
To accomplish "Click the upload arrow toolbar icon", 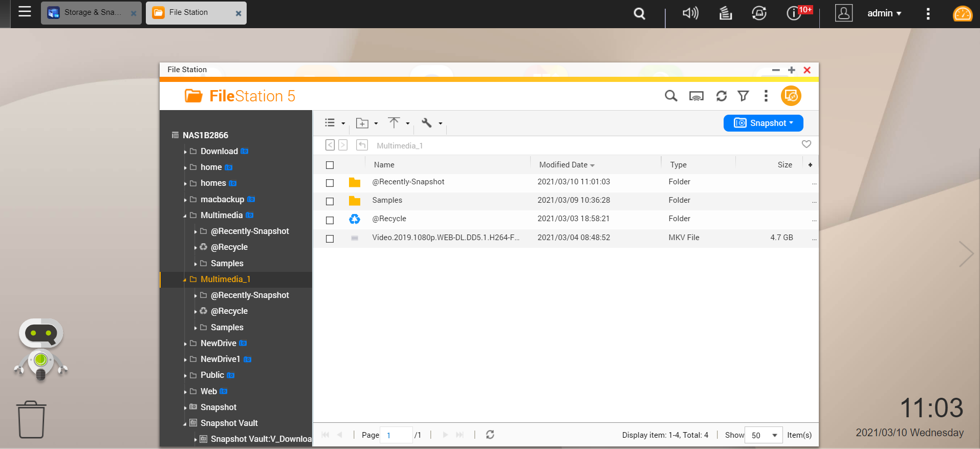I will 394,123.
